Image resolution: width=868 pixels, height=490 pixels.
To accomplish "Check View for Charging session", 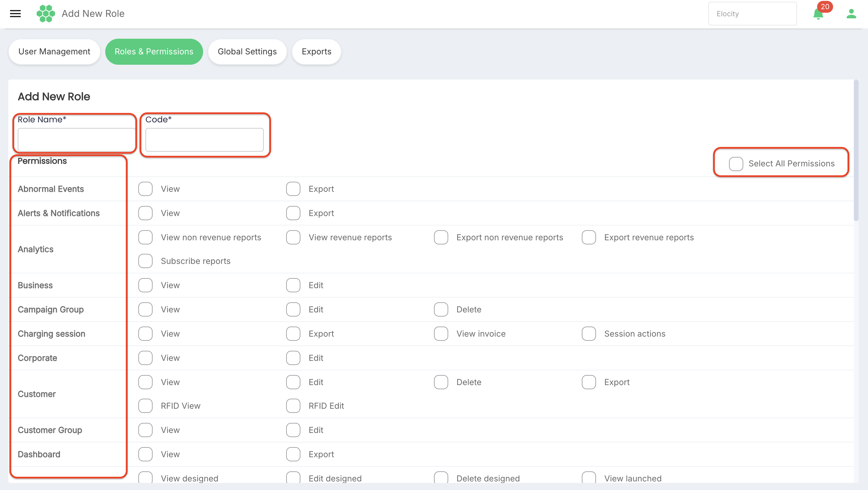I will 145,334.
